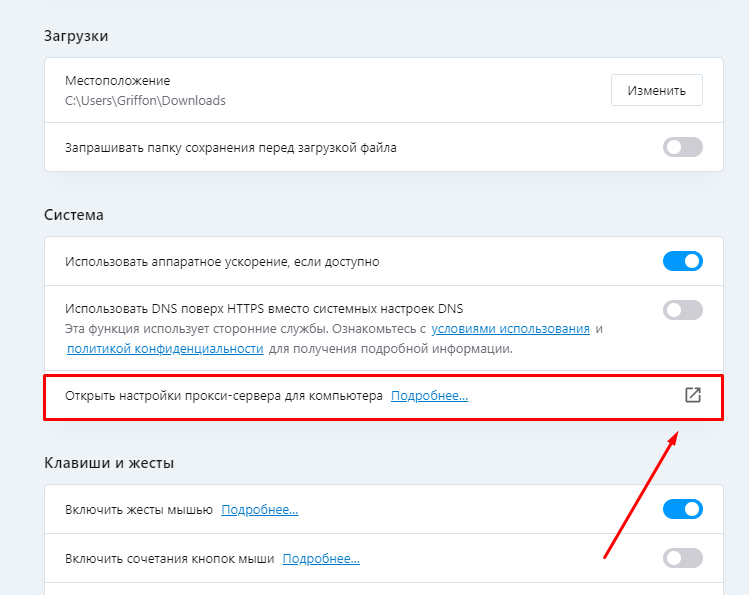Click the C:\Users\Griffon\Downloads path text

tap(145, 100)
